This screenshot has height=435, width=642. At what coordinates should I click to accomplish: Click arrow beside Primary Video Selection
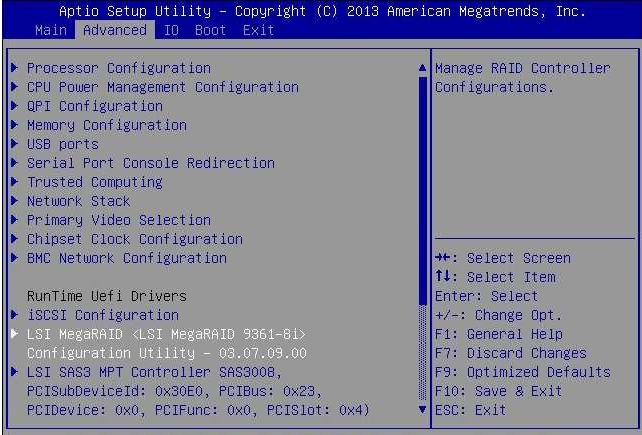coord(14,220)
